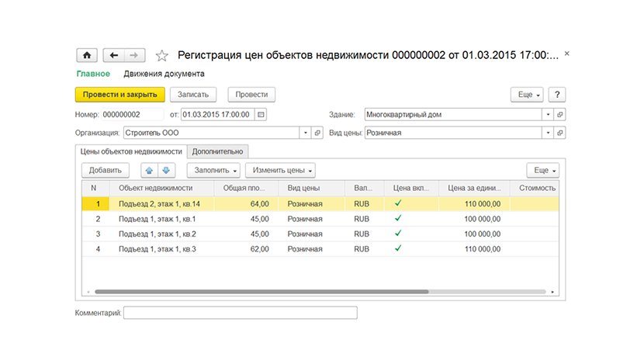Select row Подъезд 1, этаж 1, кв.1
644x364 pixels.
tap(320, 219)
